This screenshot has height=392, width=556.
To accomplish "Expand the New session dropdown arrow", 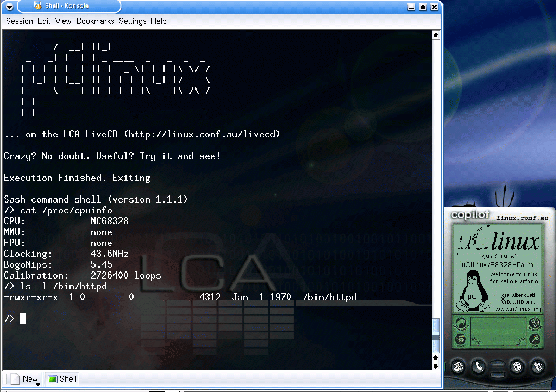I will click(x=38, y=384).
